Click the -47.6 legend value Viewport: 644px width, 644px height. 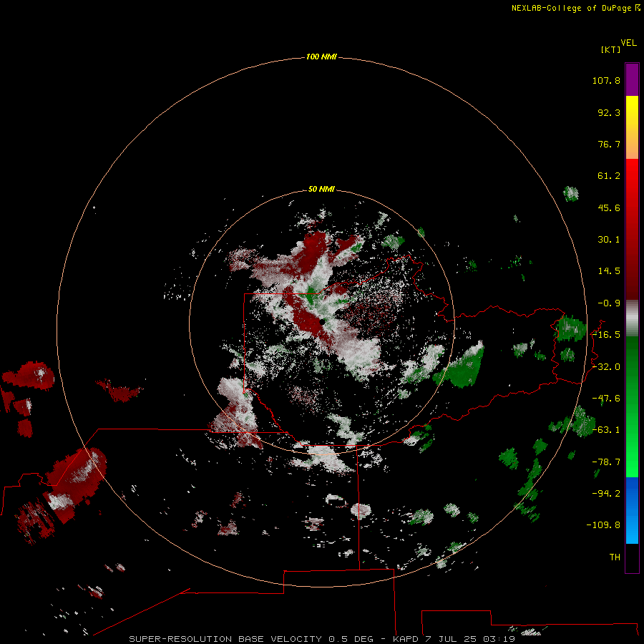click(606, 399)
